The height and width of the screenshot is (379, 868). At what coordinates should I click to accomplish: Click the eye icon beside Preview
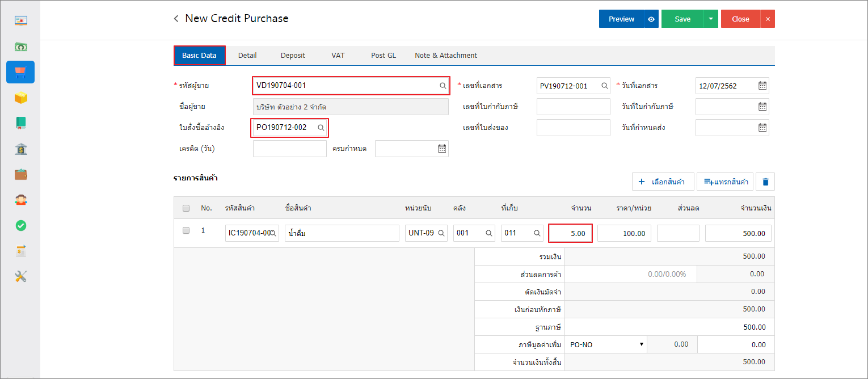(651, 19)
